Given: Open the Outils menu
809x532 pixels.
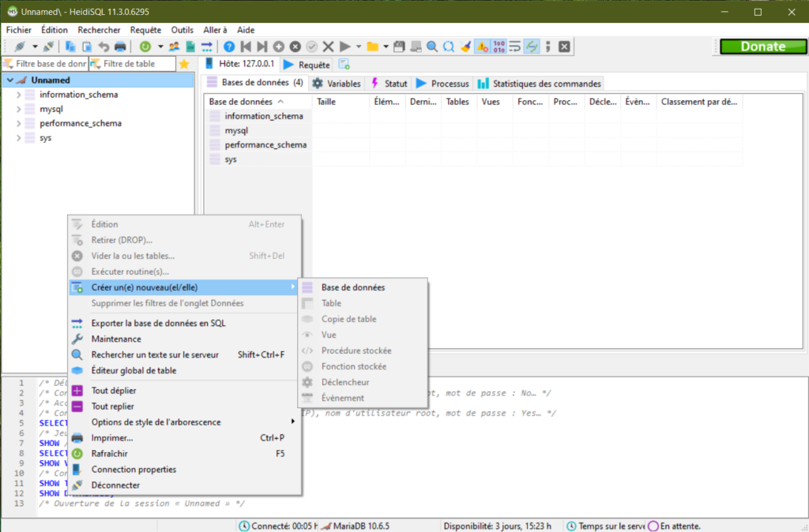Looking at the screenshot, I should point(182,30).
